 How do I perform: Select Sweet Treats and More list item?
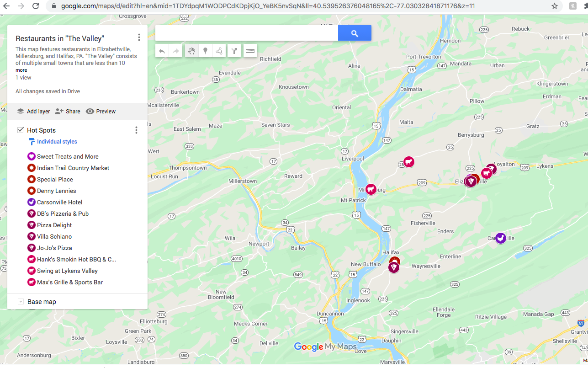coord(68,156)
